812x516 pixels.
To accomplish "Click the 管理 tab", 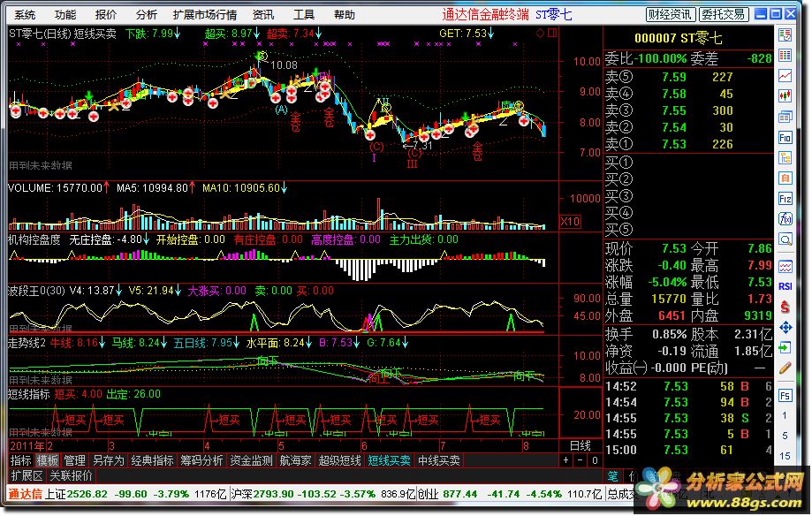I will click(x=74, y=460).
